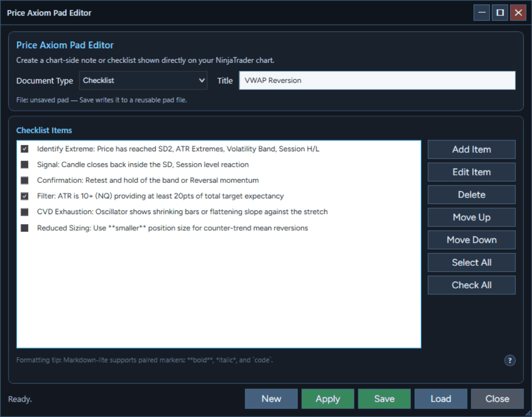Click into the Title field VWAP Reversion

377,80
